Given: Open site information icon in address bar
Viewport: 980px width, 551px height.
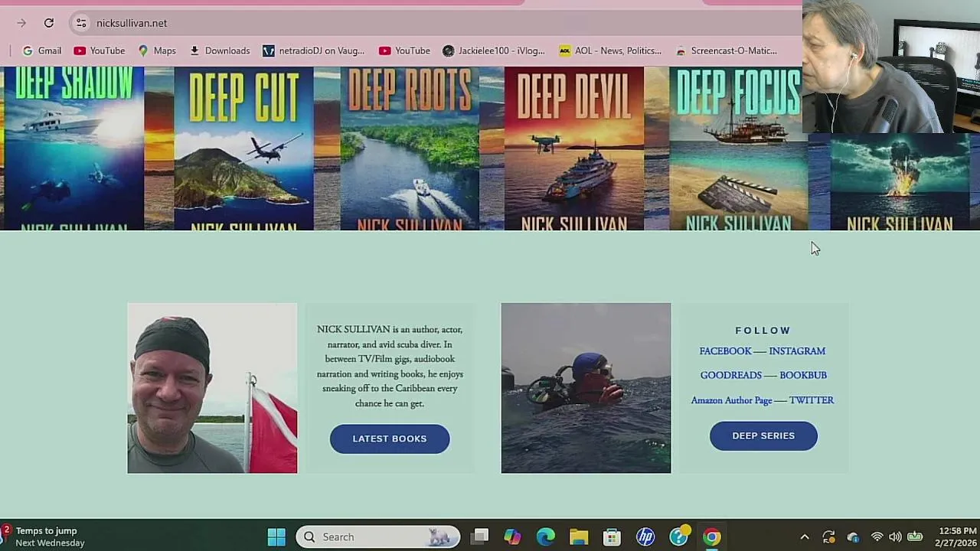Looking at the screenshot, I should (x=81, y=23).
